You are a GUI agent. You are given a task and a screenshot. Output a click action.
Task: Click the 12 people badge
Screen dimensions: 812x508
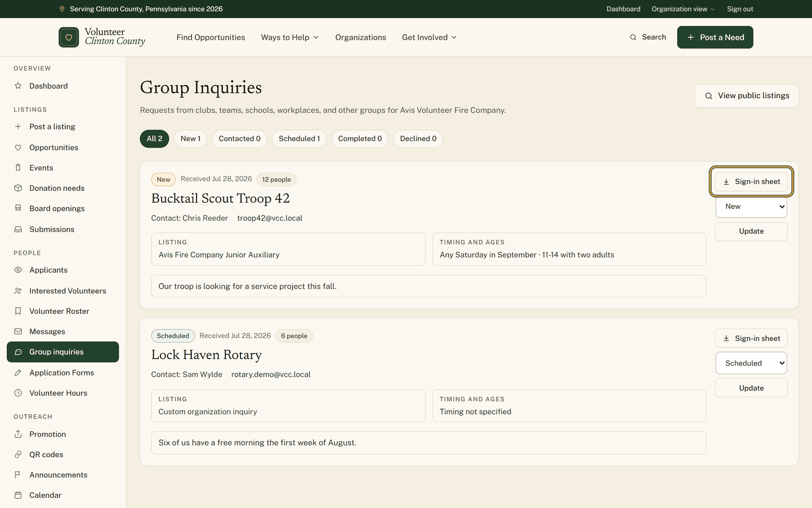tap(277, 179)
